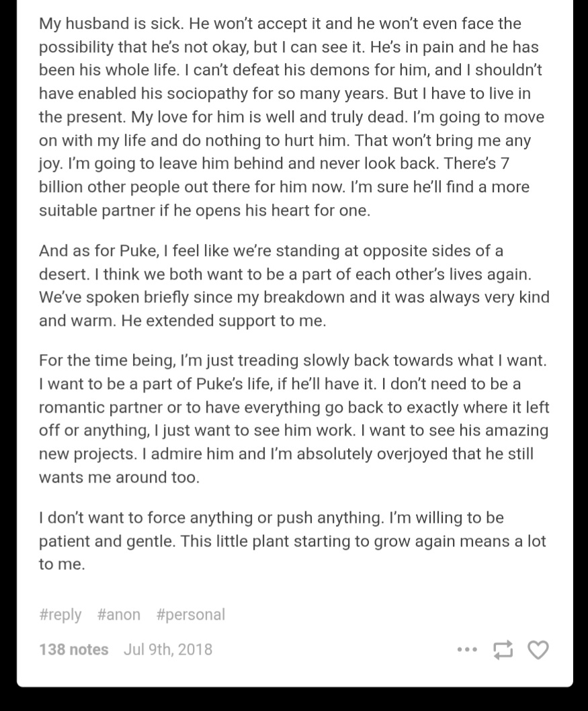This screenshot has width=588, height=711.
Task: Open the three-dot more options menu
Action: (467, 650)
